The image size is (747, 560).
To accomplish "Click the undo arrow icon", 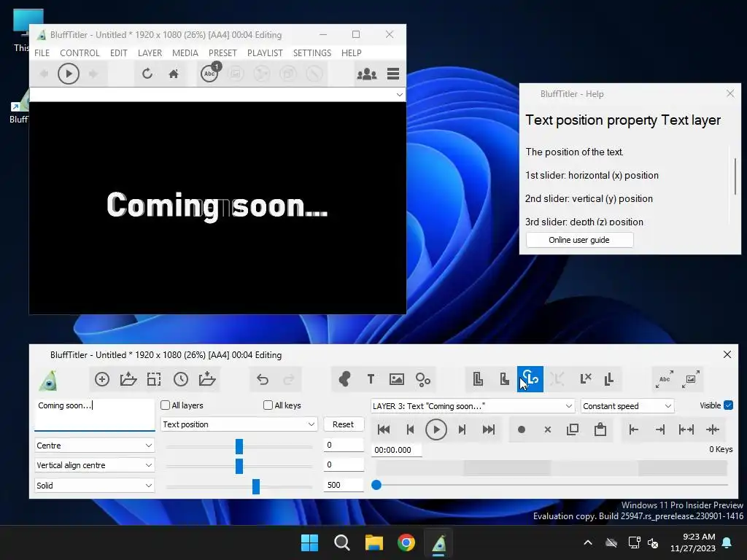I will click(263, 379).
